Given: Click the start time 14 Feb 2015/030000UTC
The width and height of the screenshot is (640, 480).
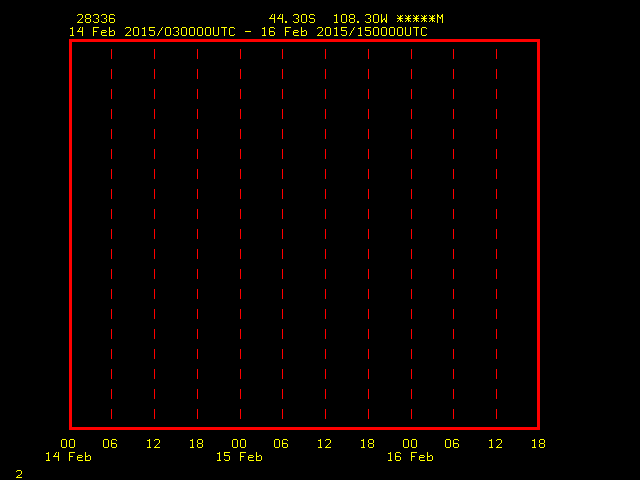Looking at the screenshot, I should click(152, 32).
